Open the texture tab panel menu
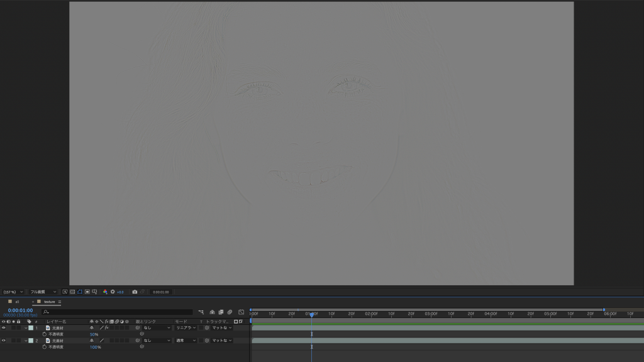This screenshot has width=644, height=362. pos(60,302)
